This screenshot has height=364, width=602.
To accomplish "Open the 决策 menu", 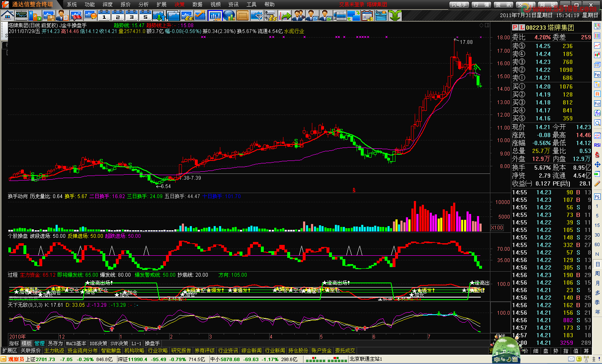I will coord(179,5).
